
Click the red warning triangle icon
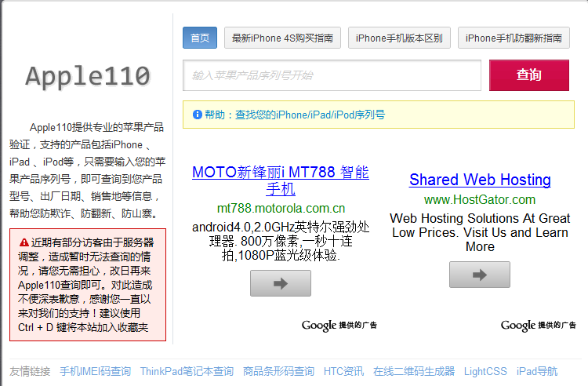click(x=24, y=242)
